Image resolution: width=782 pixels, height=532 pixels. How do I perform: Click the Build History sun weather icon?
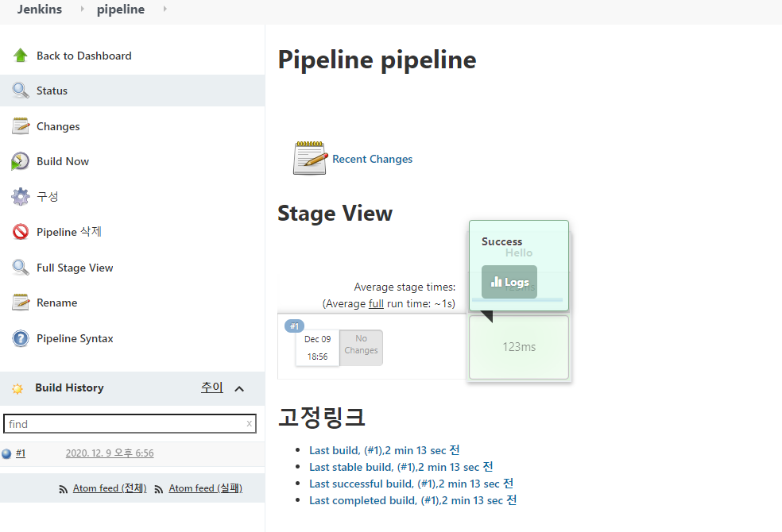17,388
